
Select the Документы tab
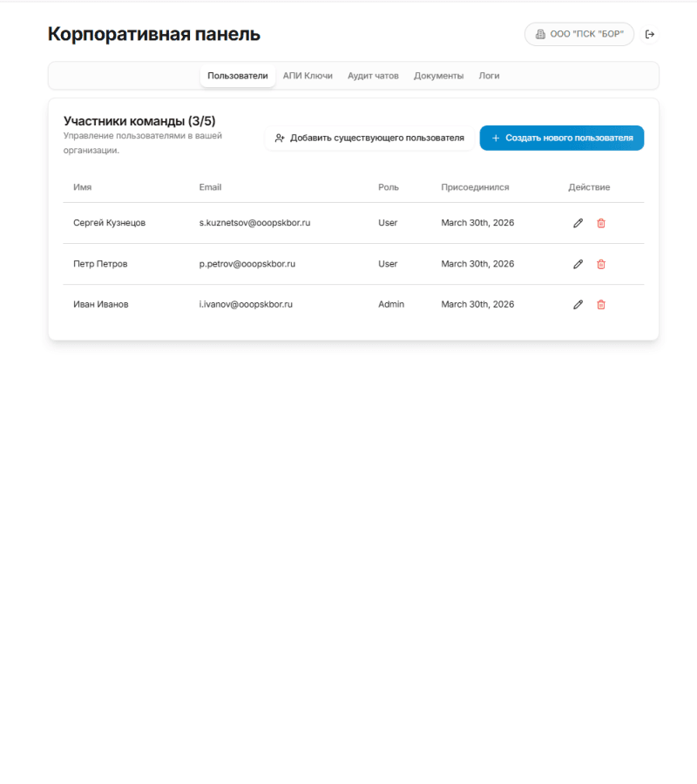[x=438, y=76]
